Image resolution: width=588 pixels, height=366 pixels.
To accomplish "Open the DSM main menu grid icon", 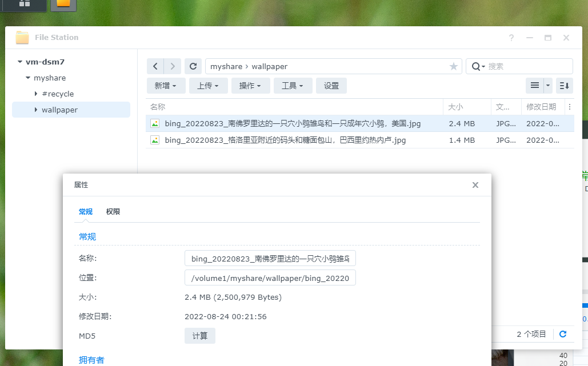I will [25, 3].
